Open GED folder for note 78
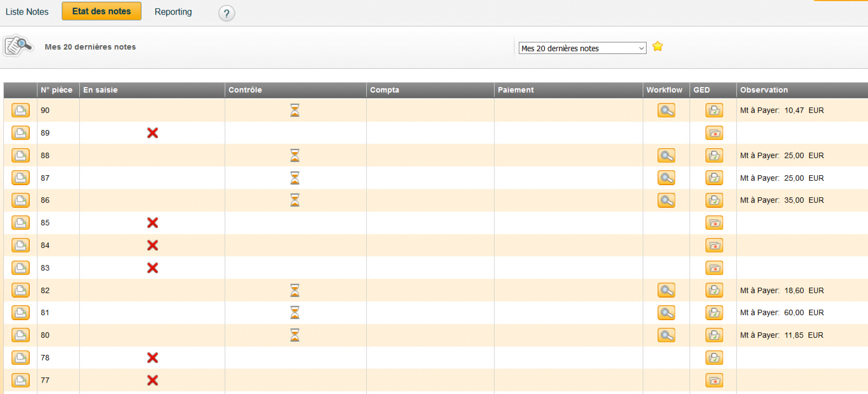The width and height of the screenshot is (868, 394). point(714,358)
